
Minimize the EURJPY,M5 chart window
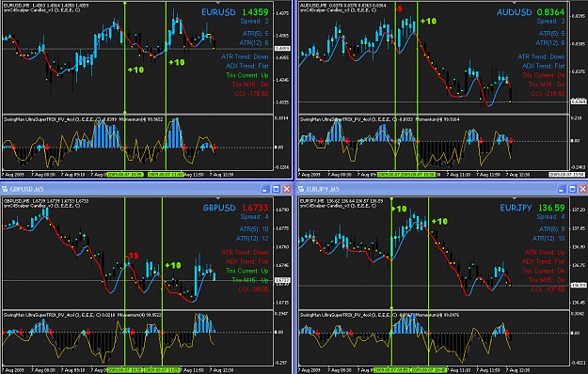(x=562, y=189)
